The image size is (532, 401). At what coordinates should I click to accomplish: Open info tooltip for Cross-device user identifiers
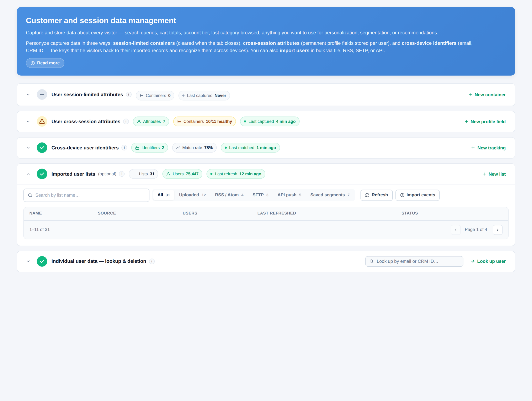(124, 148)
